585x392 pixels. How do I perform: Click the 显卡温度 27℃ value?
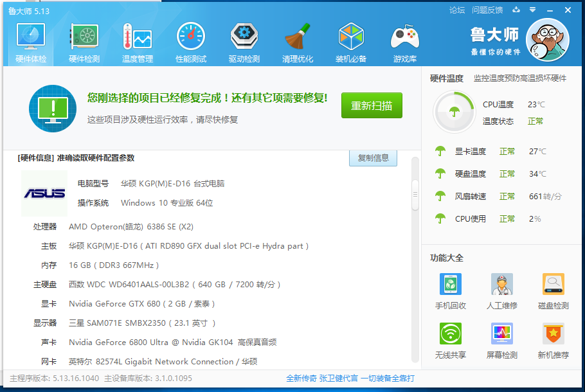pyautogui.click(x=537, y=152)
